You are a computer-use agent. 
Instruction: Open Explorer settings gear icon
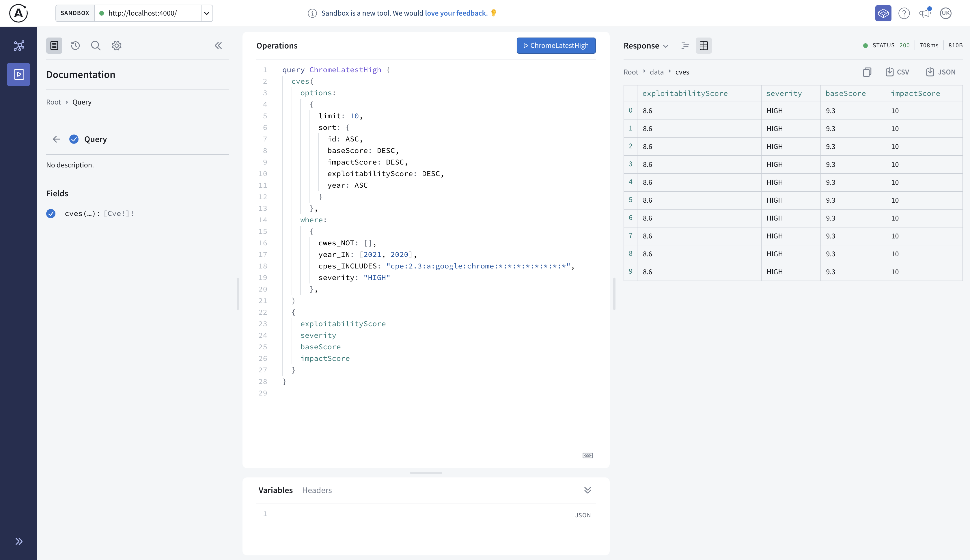tap(117, 45)
